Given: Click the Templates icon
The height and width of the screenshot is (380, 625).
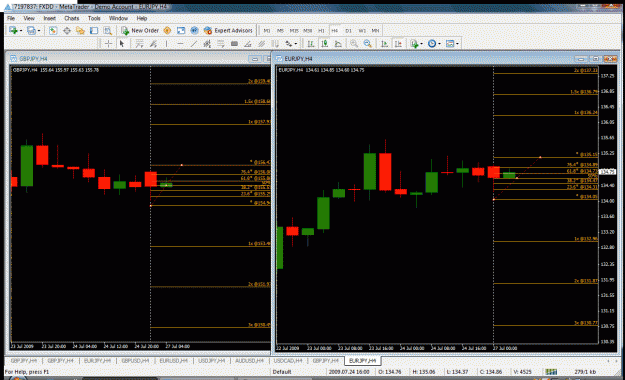Looking at the screenshot, I should 450,43.
